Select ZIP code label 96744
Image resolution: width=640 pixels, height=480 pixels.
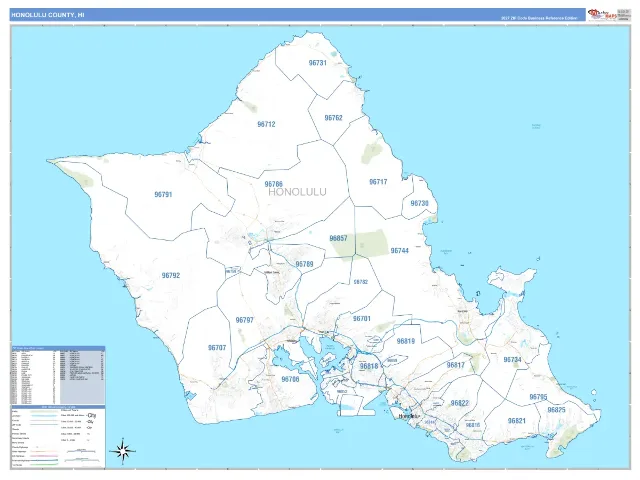[x=400, y=251]
